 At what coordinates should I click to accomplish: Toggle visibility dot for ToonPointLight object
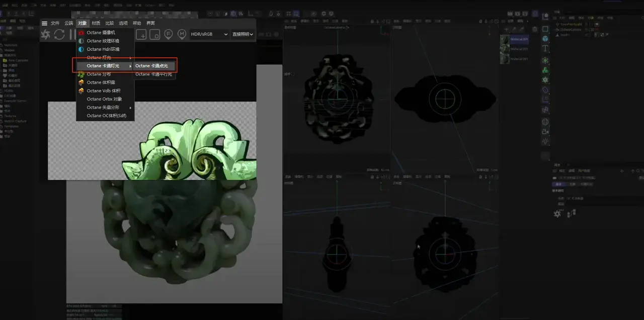tap(586, 24)
